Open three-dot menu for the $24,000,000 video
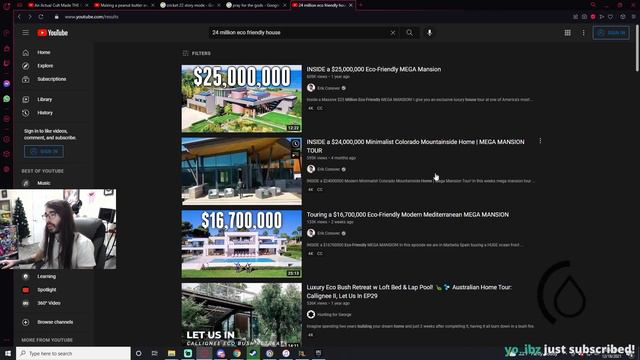 click(540, 141)
